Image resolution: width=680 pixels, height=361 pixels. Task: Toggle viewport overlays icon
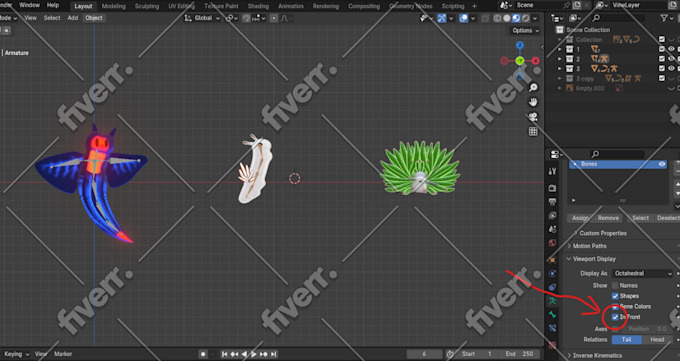(464, 18)
